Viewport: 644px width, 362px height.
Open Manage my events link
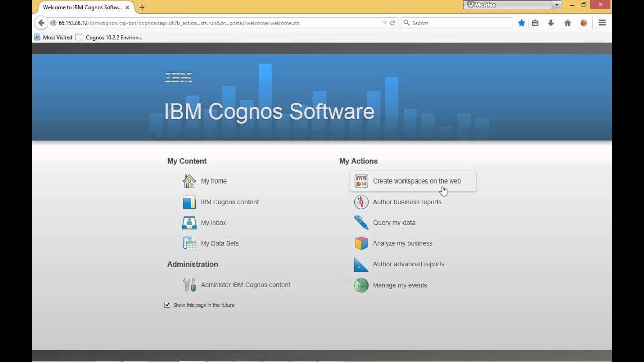tap(400, 285)
